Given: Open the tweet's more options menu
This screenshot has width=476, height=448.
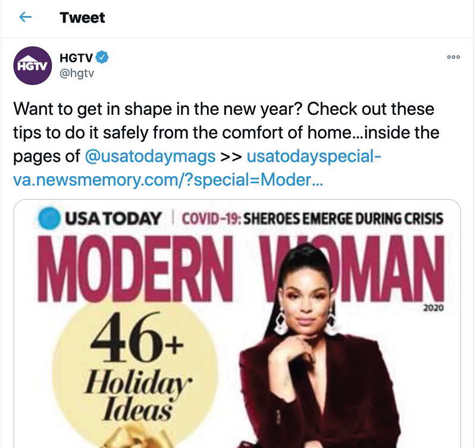Looking at the screenshot, I should [x=453, y=57].
